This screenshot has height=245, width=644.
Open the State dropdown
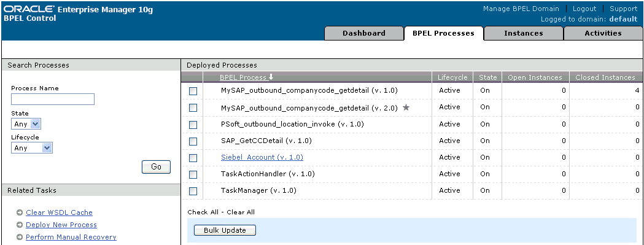(x=26, y=124)
